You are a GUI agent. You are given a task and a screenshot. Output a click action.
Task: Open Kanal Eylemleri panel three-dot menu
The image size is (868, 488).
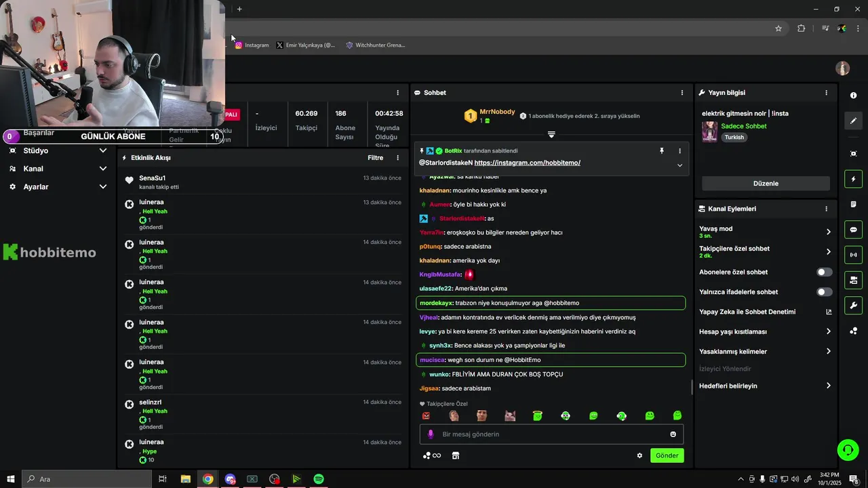826,209
